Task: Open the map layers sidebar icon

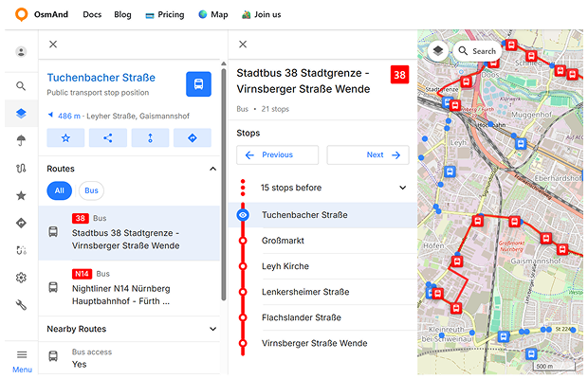Action: [x=21, y=114]
